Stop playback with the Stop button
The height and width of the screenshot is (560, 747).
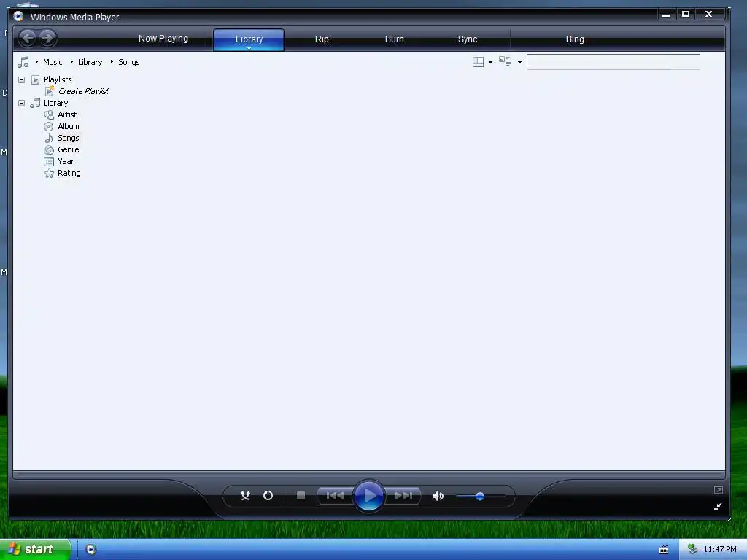point(301,496)
